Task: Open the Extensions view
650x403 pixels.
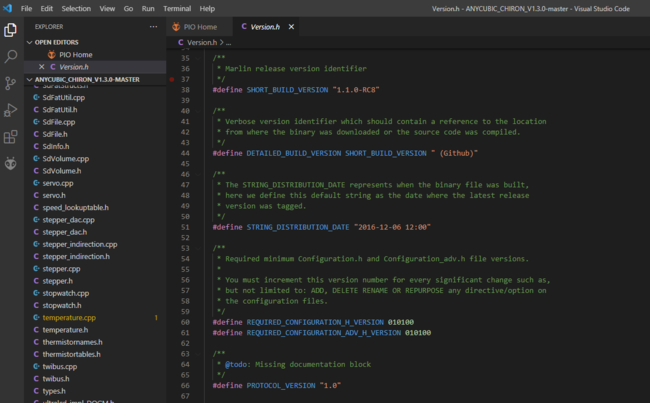Action: [x=11, y=137]
